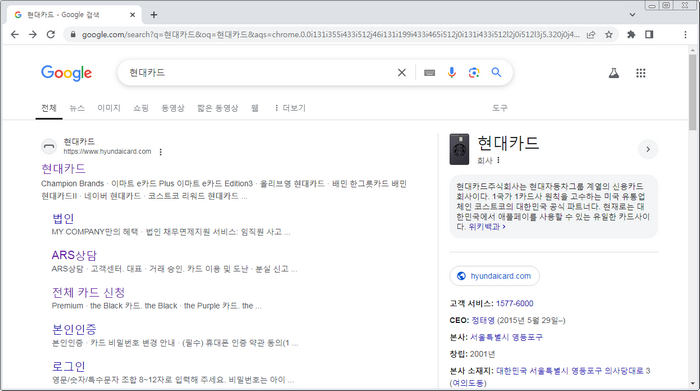The height and width of the screenshot is (391, 700).
Task: Reload the current page
Action: tap(51, 34)
